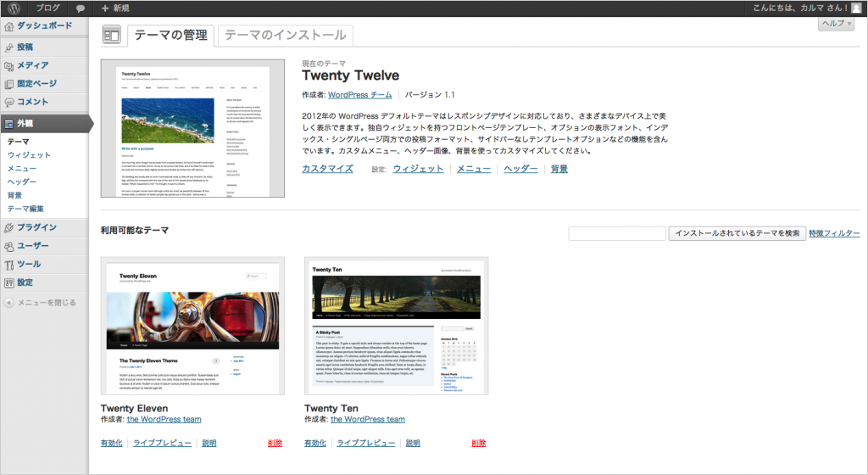Activate Twenty Ten with 有効化
868x475 pixels.
pos(315,443)
